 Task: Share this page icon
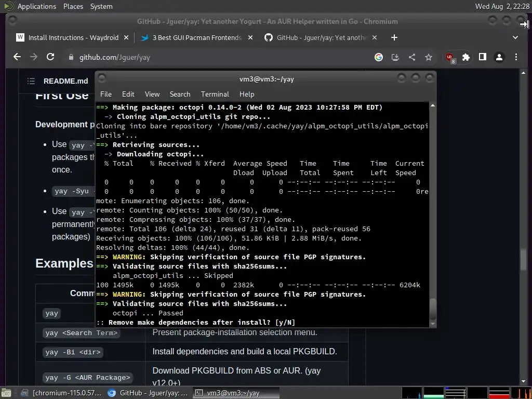tap(412, 57)
